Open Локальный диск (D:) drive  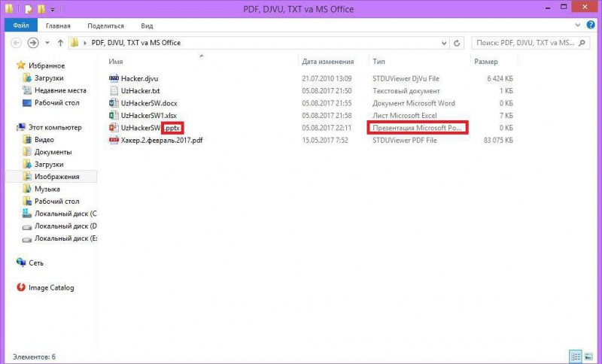(x=65, y=226)
